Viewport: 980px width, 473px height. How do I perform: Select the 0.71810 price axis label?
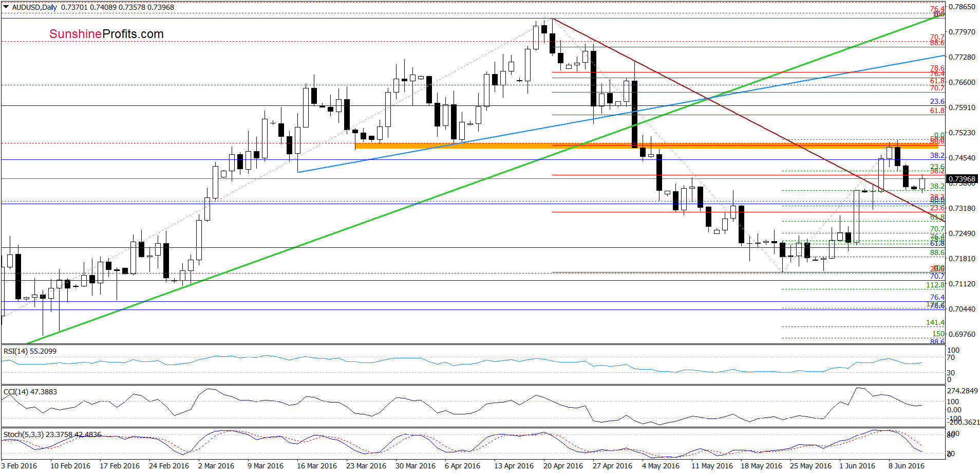pyautogui.click(x=962, y=259)
